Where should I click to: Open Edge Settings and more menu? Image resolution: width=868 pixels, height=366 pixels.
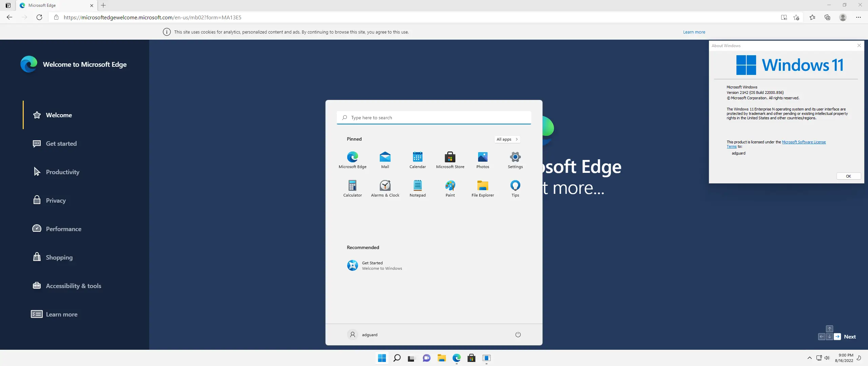pyautogui.click(x=858, y=17)
